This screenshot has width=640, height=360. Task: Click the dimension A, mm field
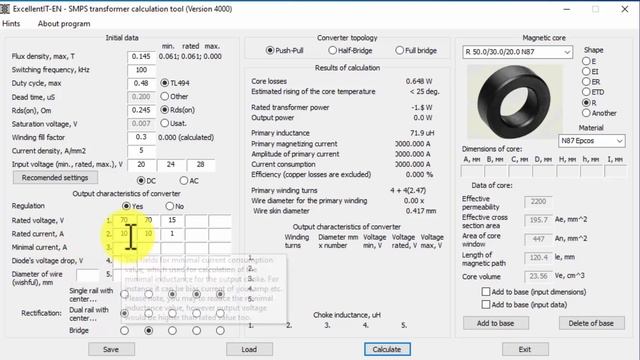[472, 171]
